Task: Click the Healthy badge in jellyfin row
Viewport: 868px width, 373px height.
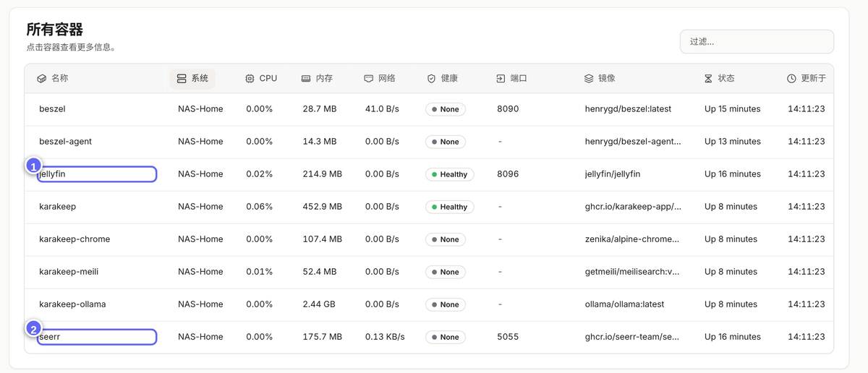Action: tap(449, 174)
